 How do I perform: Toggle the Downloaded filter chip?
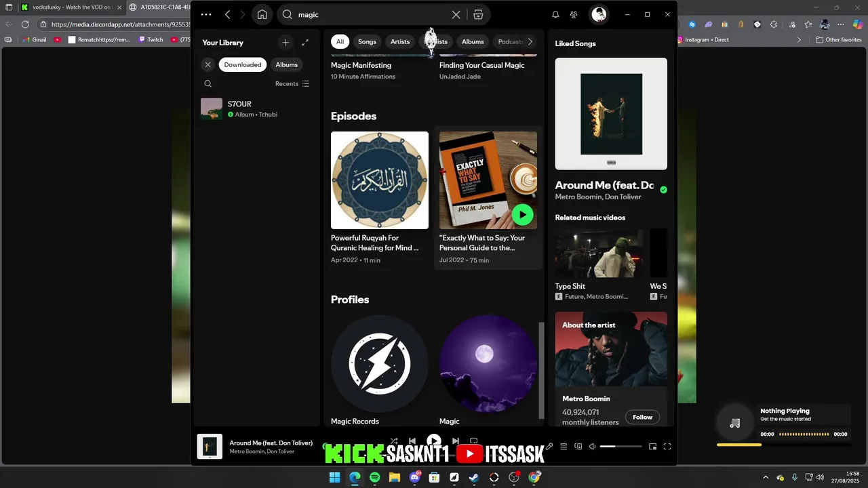click(x=243, y=64)
